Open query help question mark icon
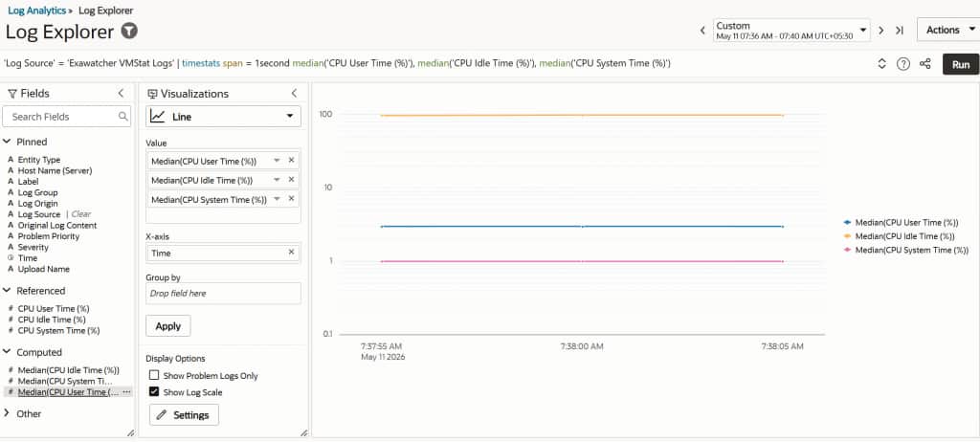The image size is (980, 442). pyautogui.click(x=903, y=64)
